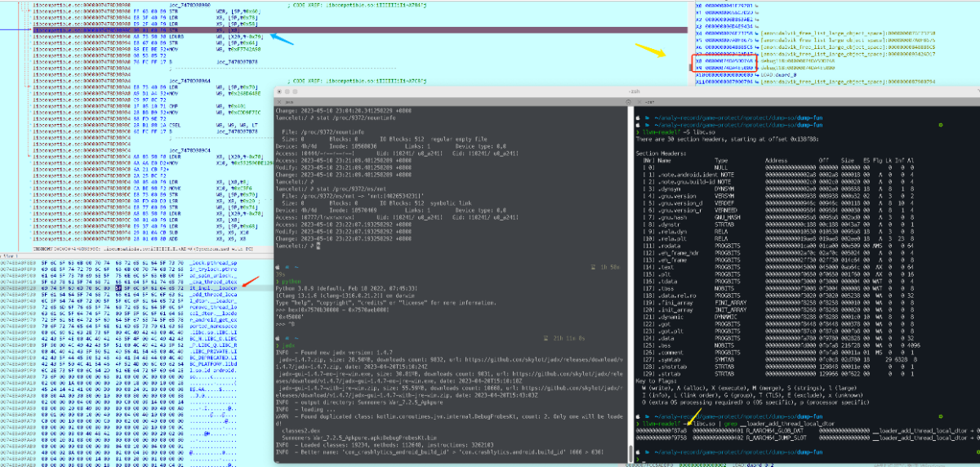Viewport: 980px width, 467px height.
Task: Close the zsh tab in left terminal
Action: 279,102
